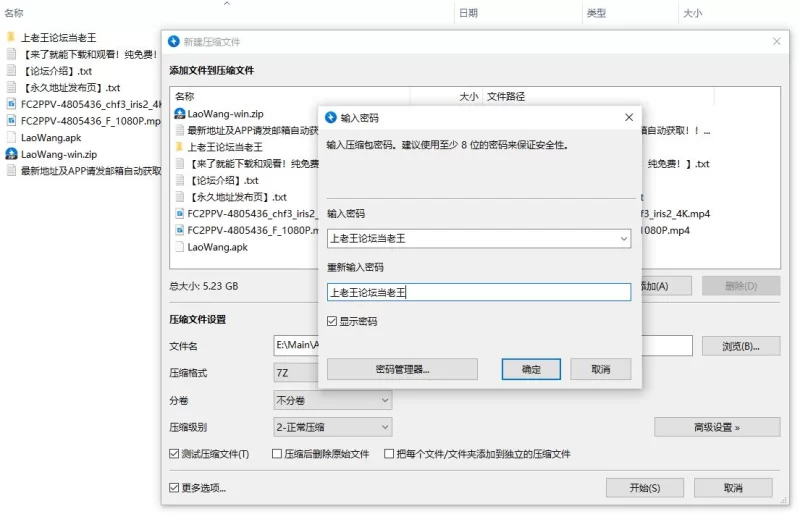This screenshot has width=800, height=522.
Task: Click the 确定 button in password dialog
Action: coord(531,369)
